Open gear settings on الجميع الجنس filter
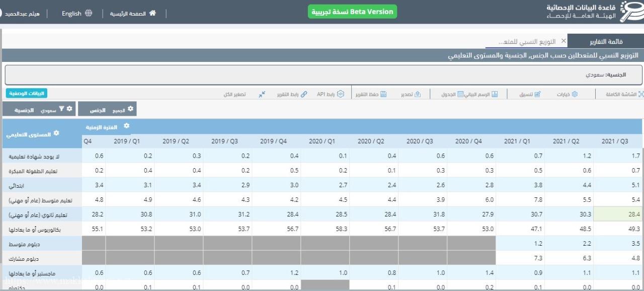The image size is (644, 291). [131, 109]
